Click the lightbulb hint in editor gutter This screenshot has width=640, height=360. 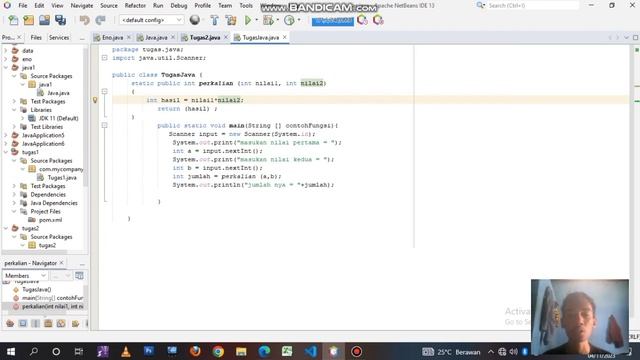(95, 100)
